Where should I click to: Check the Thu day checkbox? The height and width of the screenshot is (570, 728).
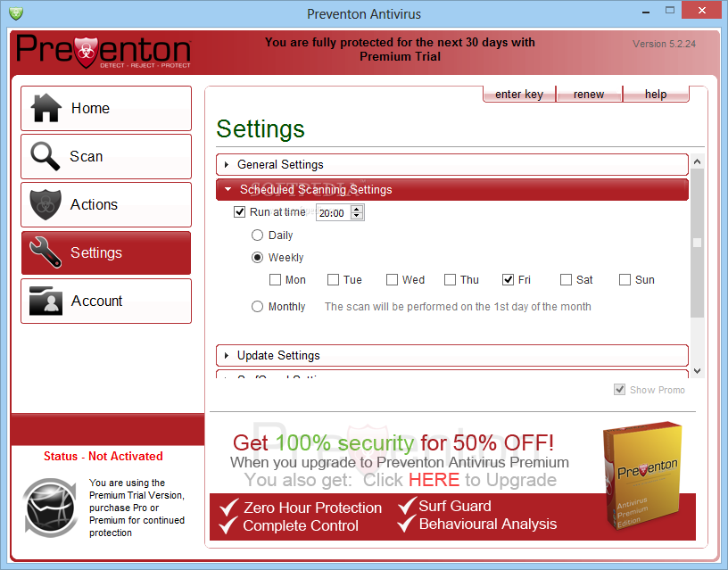tap(450, 279)
